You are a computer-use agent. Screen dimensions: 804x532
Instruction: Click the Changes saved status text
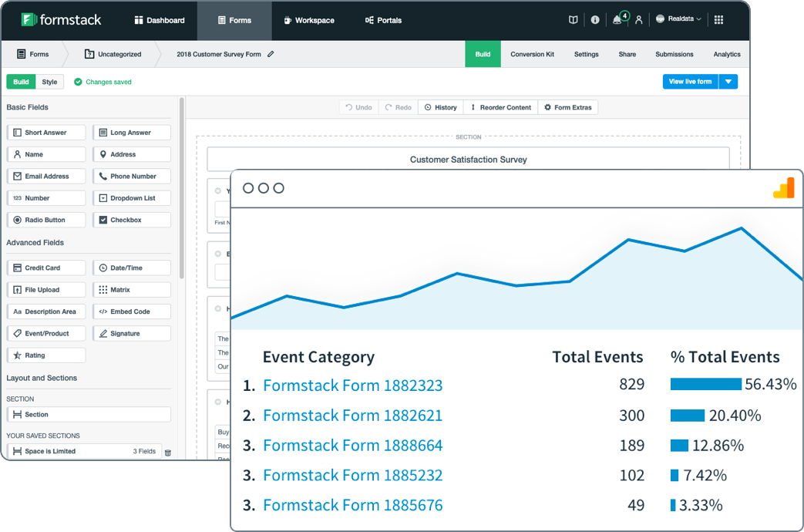tap(109, 82)
